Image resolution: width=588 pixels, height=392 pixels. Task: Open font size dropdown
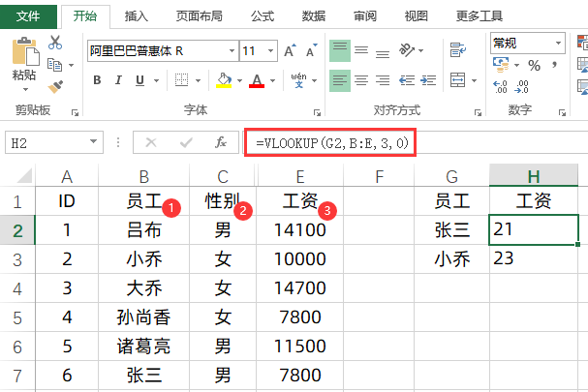point(270,50)
